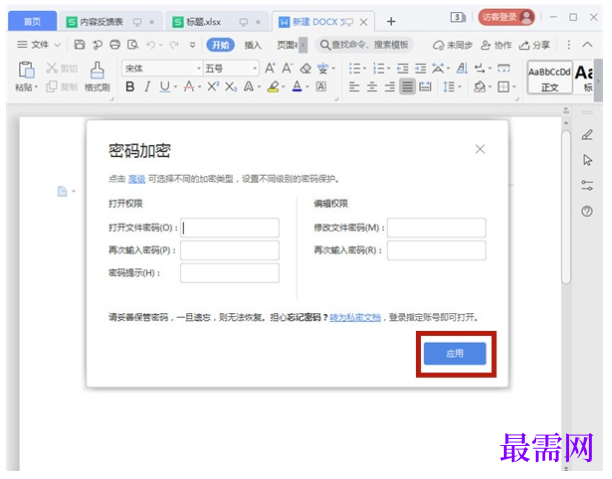Image resolution: width=612 pixels, height=479 pixels.
Task: Close the 密码加密 dialog
Action: pyautogui.click(x=480, y=149)
